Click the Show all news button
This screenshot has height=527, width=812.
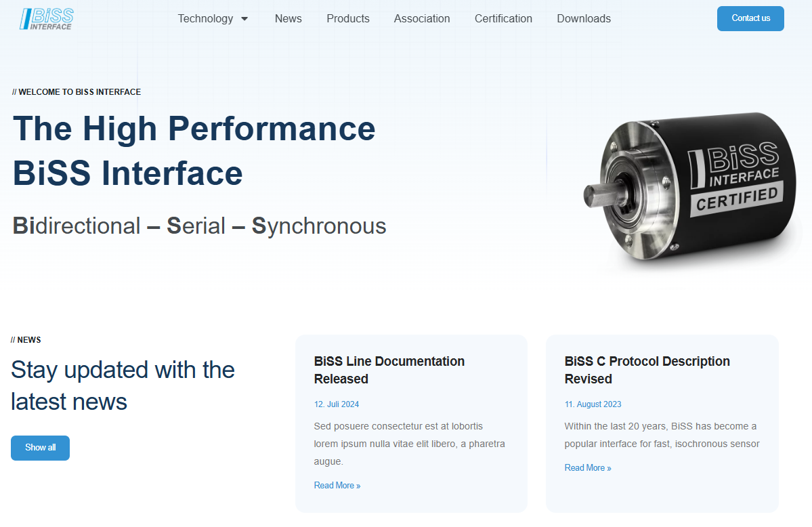40,447
